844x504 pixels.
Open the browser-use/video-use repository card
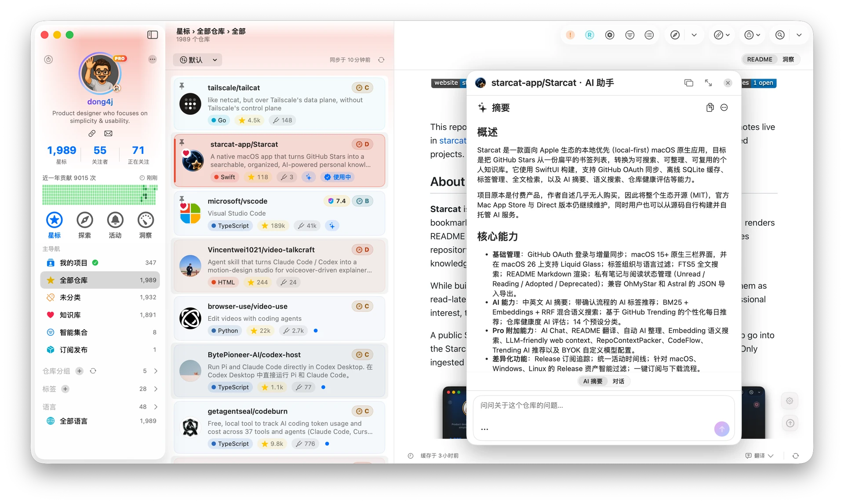coord(280,318)
